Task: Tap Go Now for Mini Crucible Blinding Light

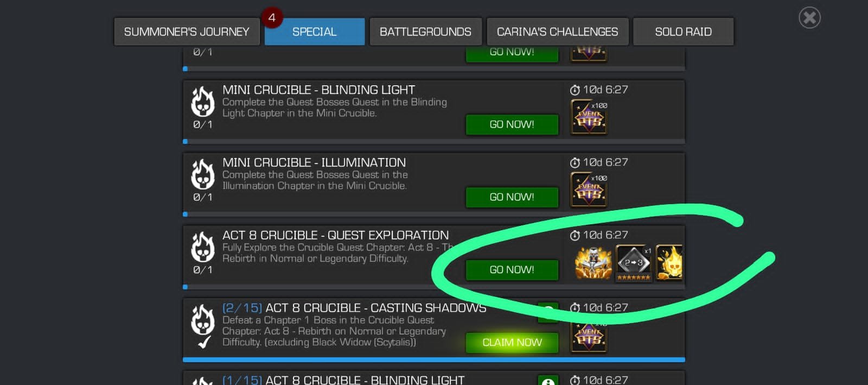Action: 512,124
